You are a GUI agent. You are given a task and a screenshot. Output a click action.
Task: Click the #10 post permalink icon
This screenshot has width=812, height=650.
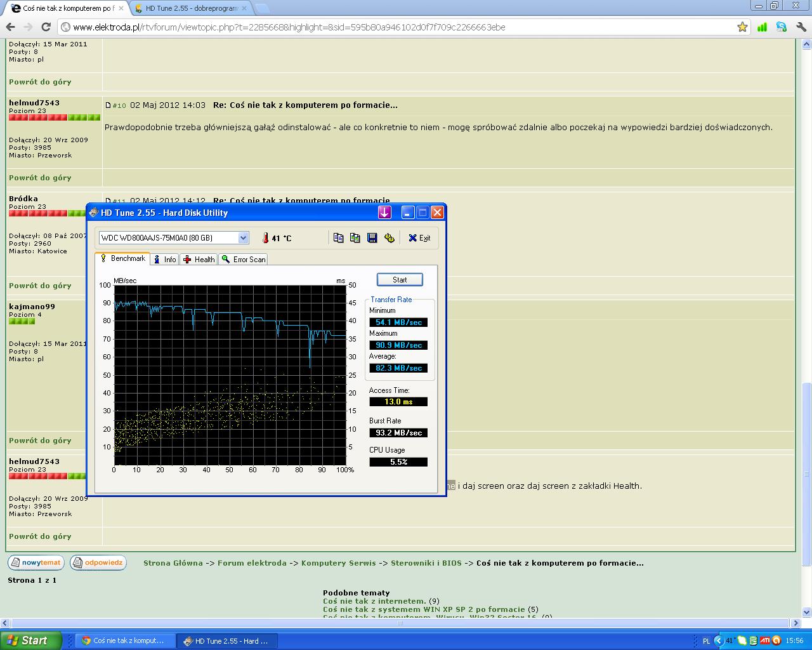(x=108, y=105)
